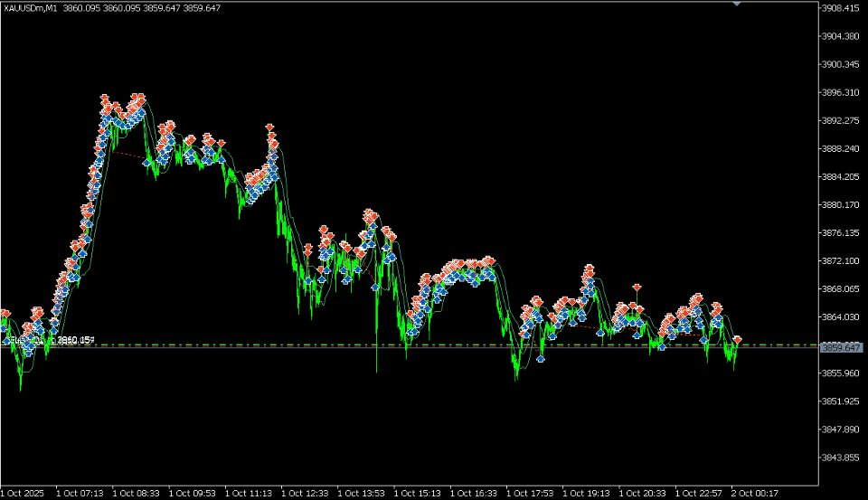Click price scale value 3847.890
868x500 pixels.
pyautogui.click(x=842, y=429)
